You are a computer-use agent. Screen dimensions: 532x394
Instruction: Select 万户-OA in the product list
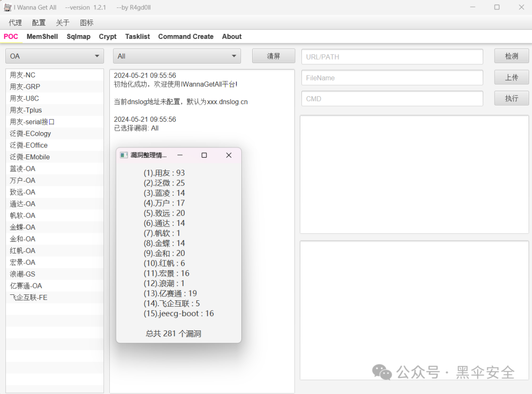pyautogui.click(x=55, y=180)
